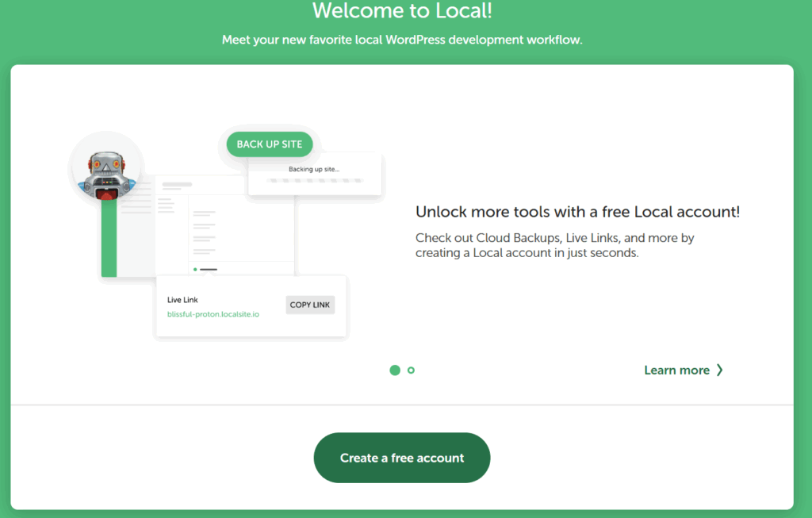Click the Create a free account button
Image resolution: width=812 pixels, height=518 pixels.
click(x=402, y=458)
